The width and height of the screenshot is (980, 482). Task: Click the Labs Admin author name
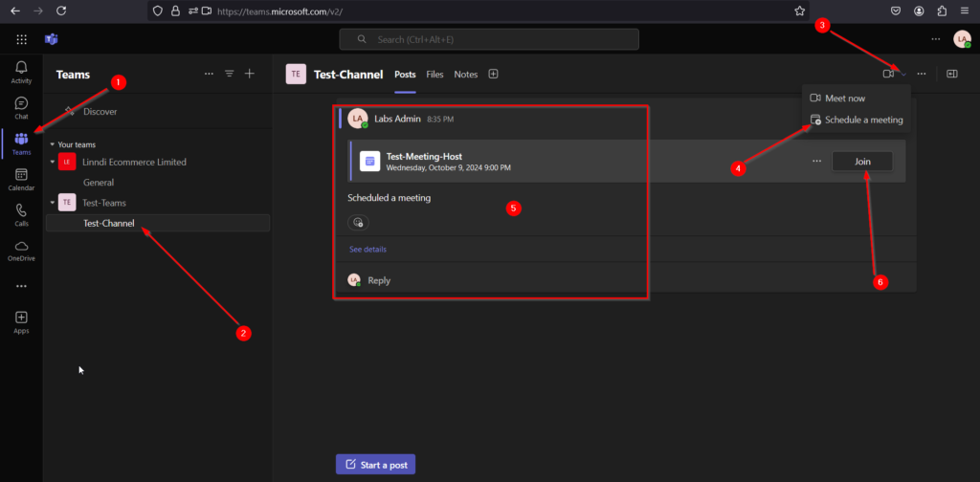[x=397, y=118]
